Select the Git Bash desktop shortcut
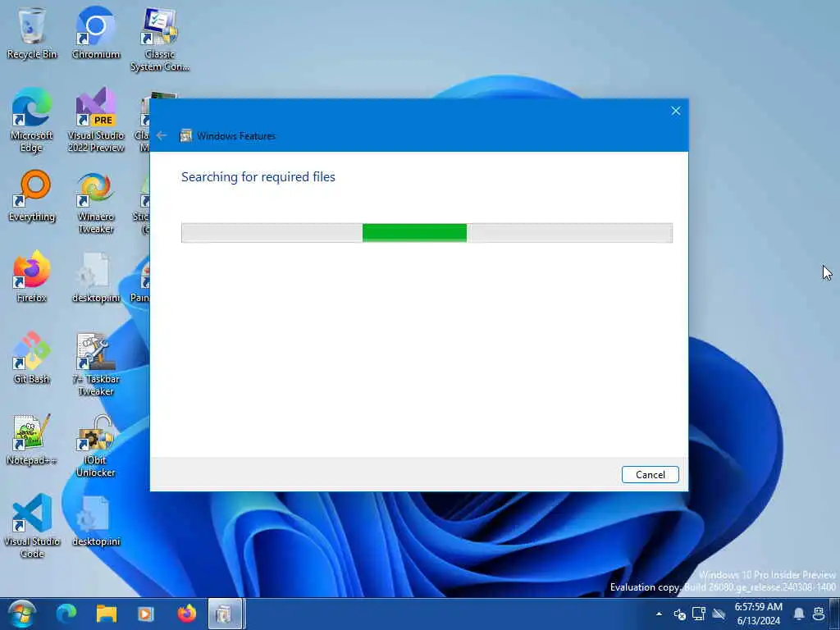The width and height of the screenshot is (840, 630). click(32, 358)
